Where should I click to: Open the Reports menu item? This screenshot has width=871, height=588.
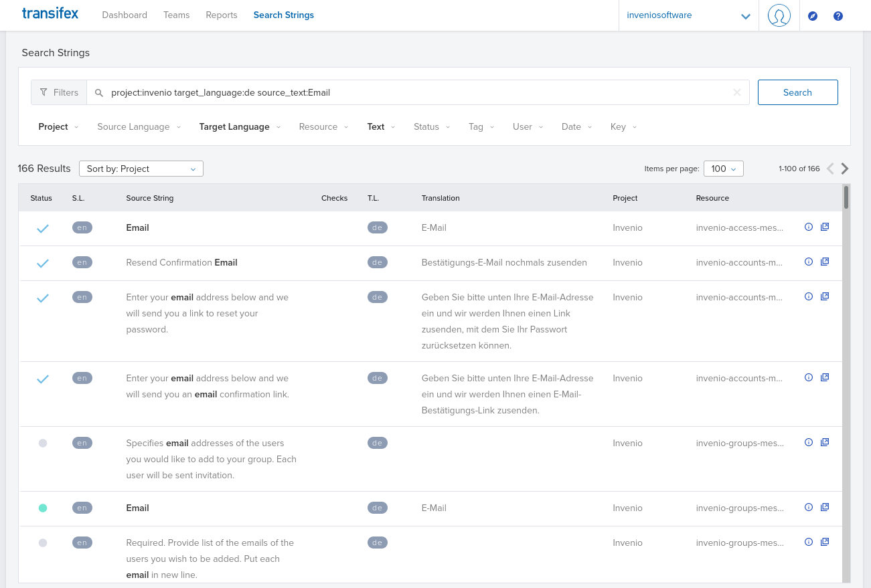point(222,15)
